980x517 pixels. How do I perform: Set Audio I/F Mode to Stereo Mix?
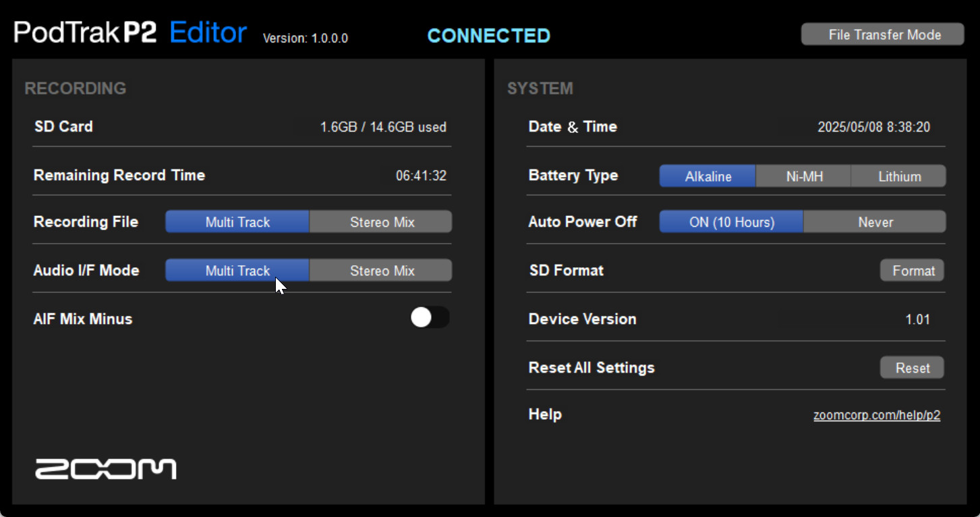[381, 271]
